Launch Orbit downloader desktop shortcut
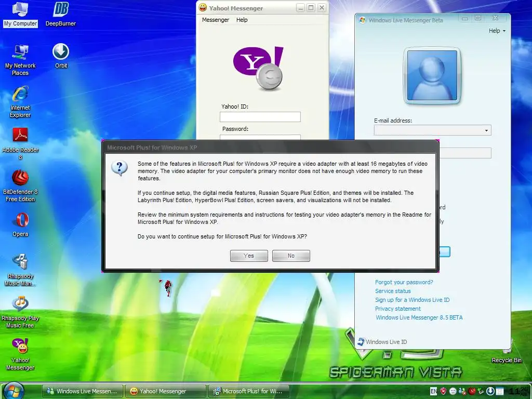532x399 pixels. point(61,56)
